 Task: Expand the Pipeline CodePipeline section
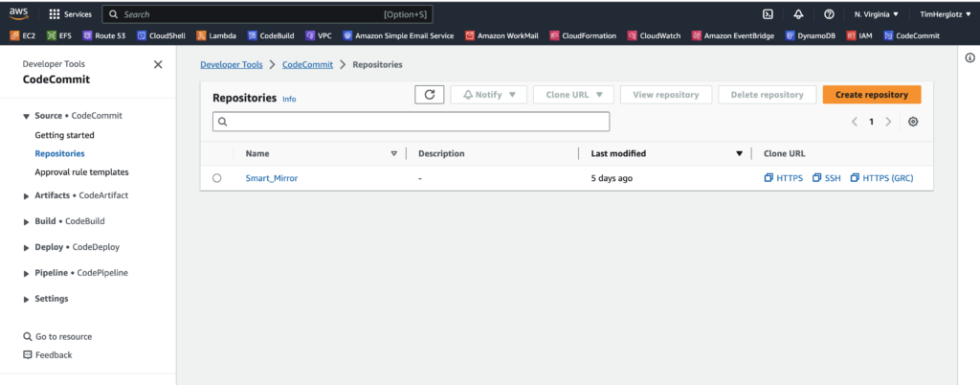[26, 274]
